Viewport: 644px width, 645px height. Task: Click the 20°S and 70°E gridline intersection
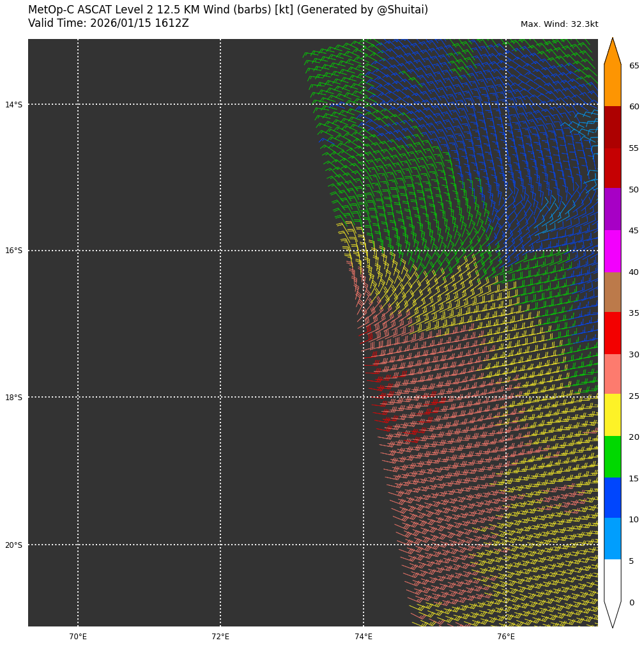coord(78,545)
